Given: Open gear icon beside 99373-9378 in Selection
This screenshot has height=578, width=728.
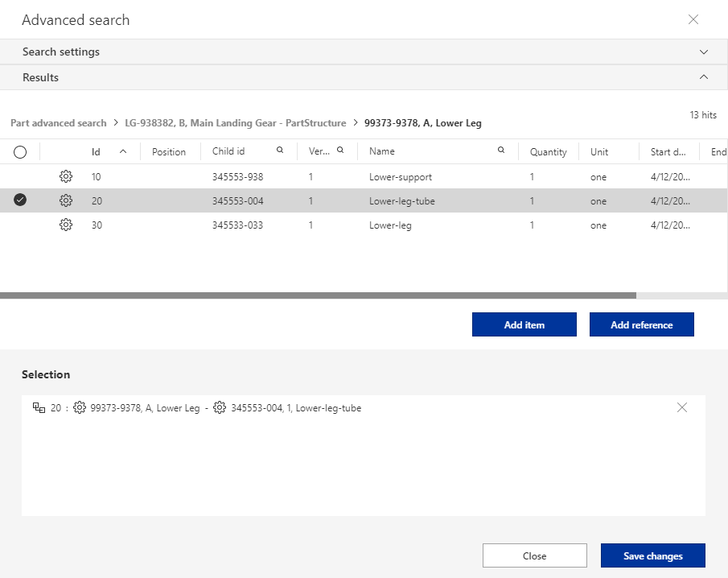Looking at the screenshot, I should point(80,407).
